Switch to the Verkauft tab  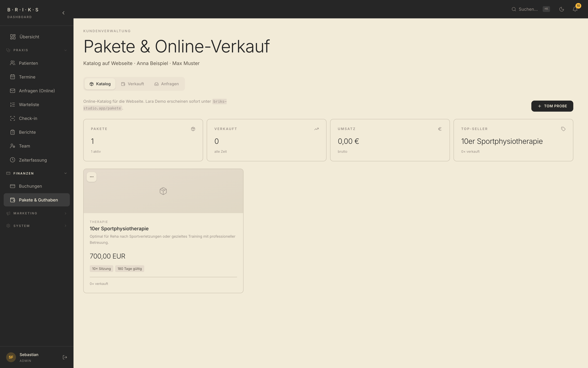tap(133, 84)
